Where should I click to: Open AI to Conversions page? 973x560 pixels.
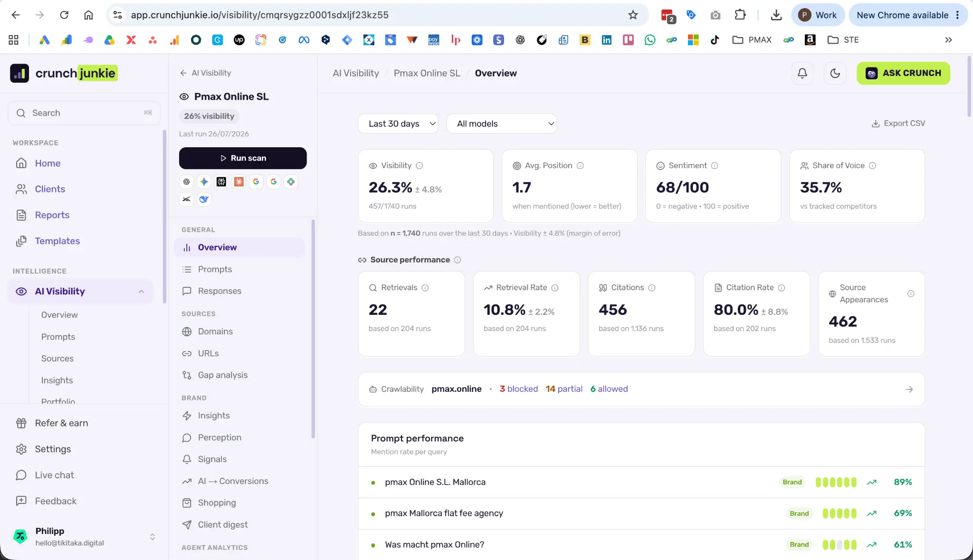tap(233, 481)
